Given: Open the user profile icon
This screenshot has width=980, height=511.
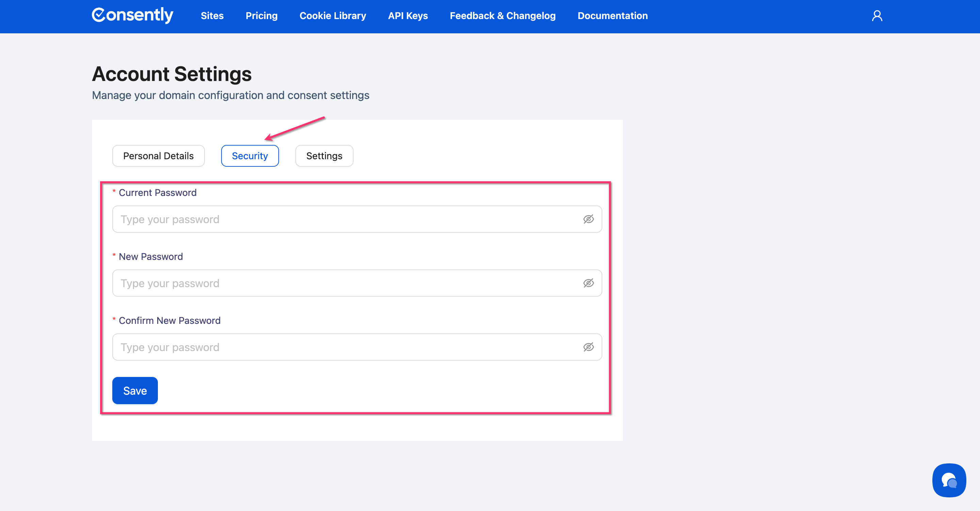Looking at the screenshot, I should [x=877, y=16].
